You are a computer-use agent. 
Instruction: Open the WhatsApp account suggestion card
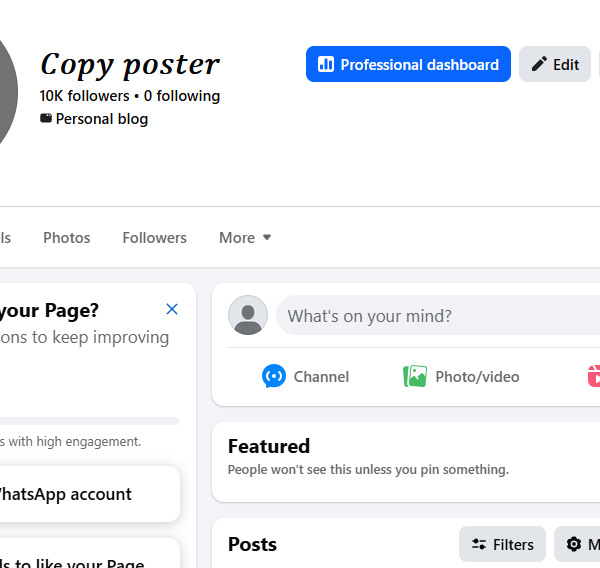[90, 494]
